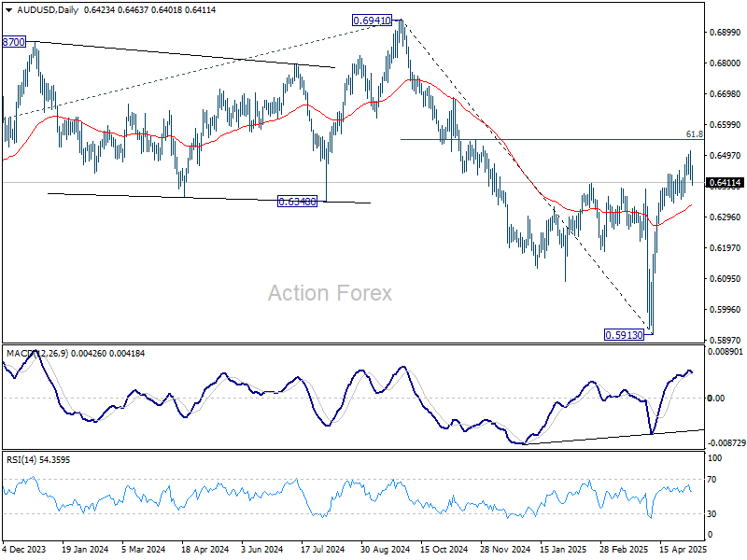The height and width of the screenshot is (560, 747).
Task: Select the 15 Oct 2024 date marker
Action: pyautogui.click(x=444, y=550)
